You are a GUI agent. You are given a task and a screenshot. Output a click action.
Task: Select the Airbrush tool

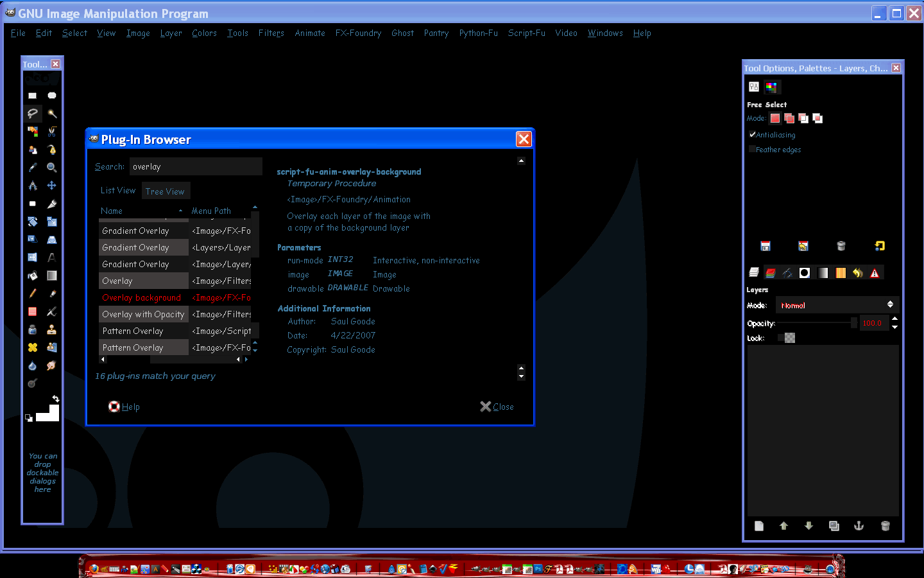[52, 311]
